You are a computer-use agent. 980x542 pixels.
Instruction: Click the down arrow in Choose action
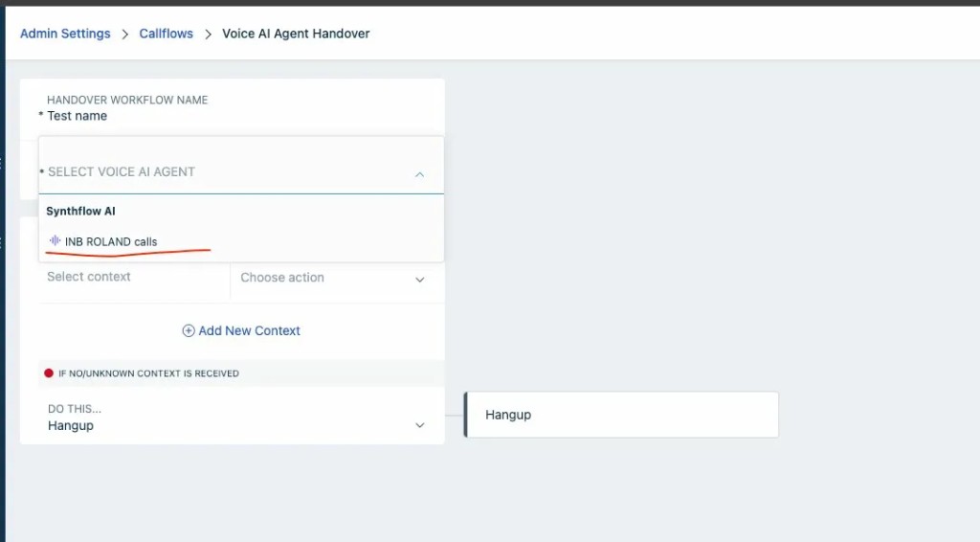point(419,280)
